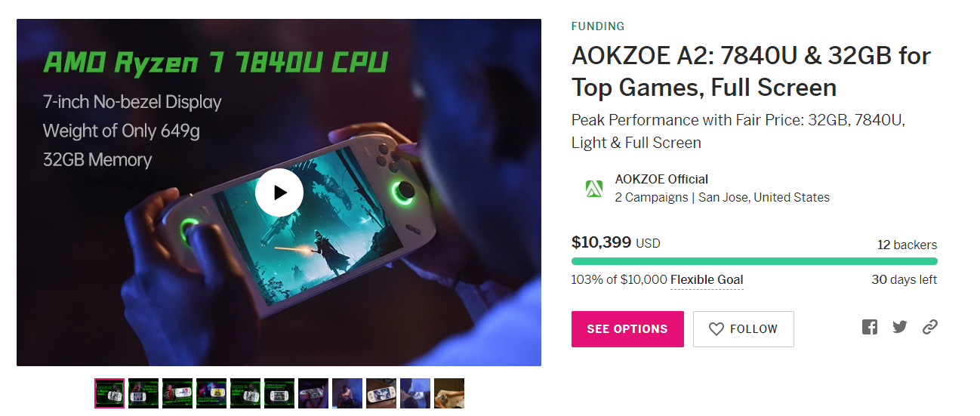Open thumbnail of white handheld on table

point(381,393)
